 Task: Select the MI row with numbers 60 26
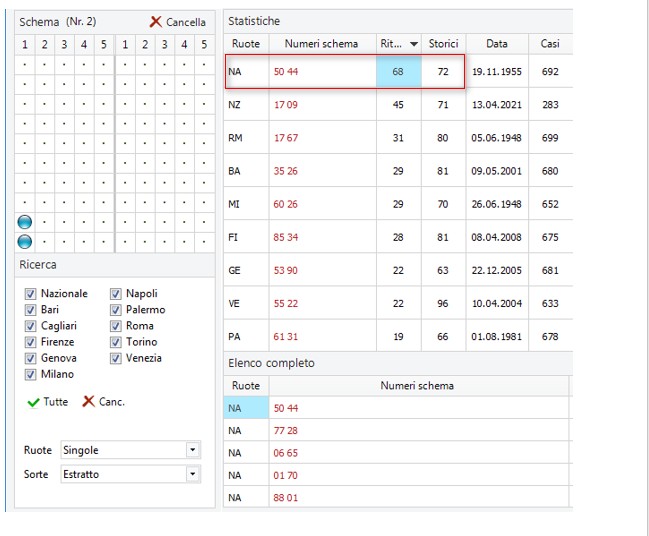398,204
